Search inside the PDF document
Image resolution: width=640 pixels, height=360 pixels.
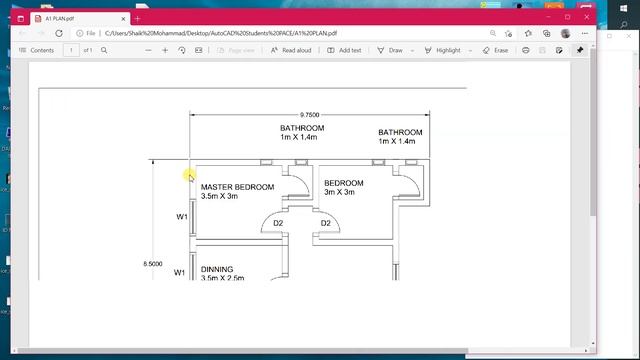pyautogui.click(x=104, y=50)
